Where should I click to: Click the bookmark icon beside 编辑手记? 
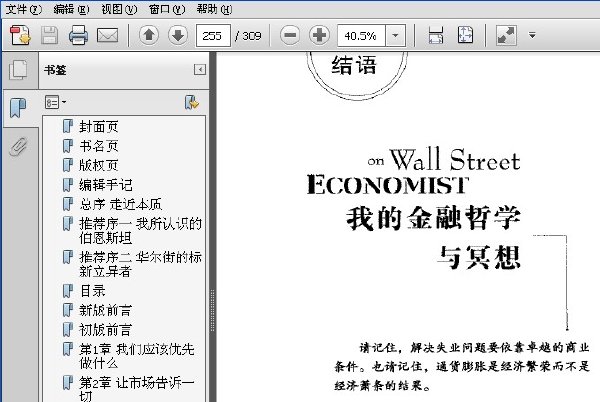pyautogui.click(x=68, y=184)
